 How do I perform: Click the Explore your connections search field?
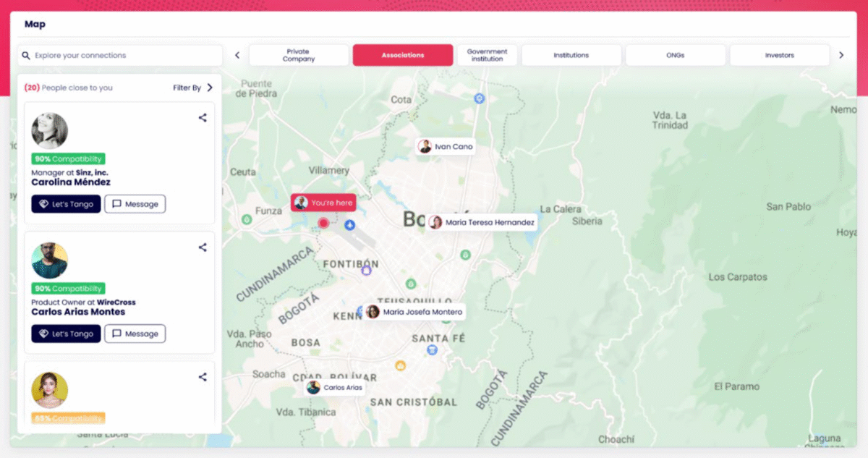tap(123, 56)
